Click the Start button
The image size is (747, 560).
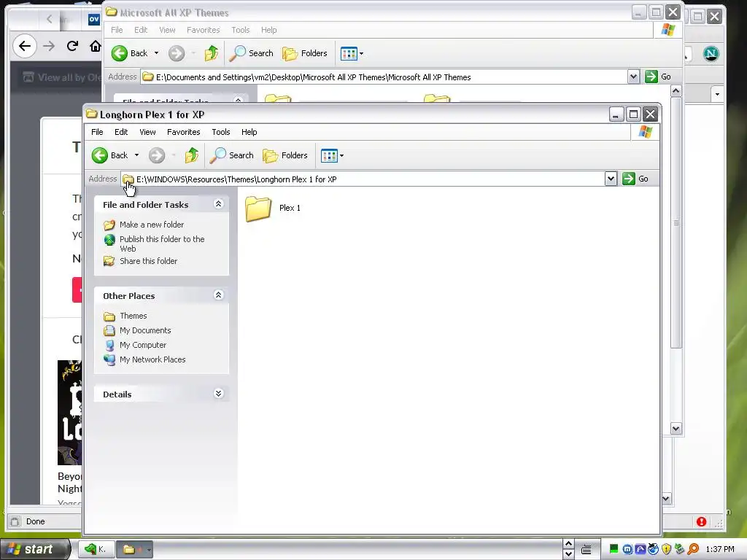pos(34,549)
